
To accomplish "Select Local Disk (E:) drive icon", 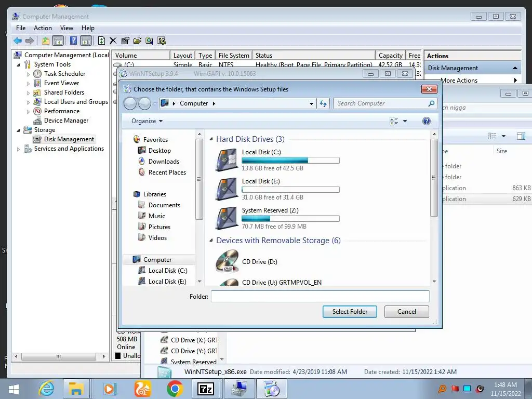I will point(227,189).
